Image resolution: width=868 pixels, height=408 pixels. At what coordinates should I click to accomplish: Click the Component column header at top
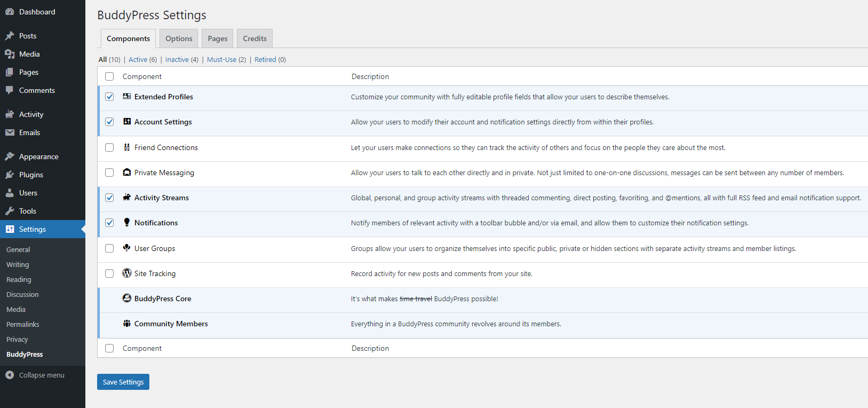pos(142,76)
